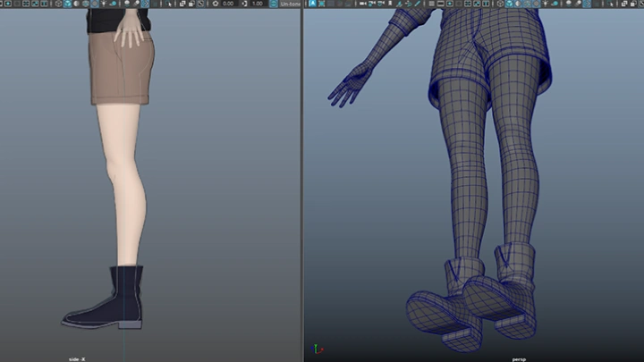Toggle ambient occlusion in persp view
The width and height of the screenshot is (644, 362).
(x=569, y=4)
